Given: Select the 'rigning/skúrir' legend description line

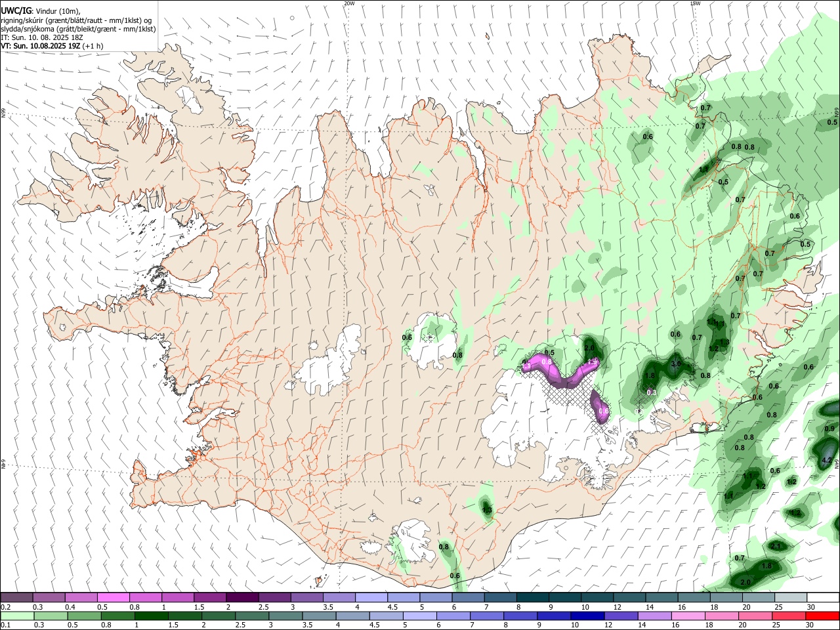Looking at the screenshot, I should coord(76,20).
